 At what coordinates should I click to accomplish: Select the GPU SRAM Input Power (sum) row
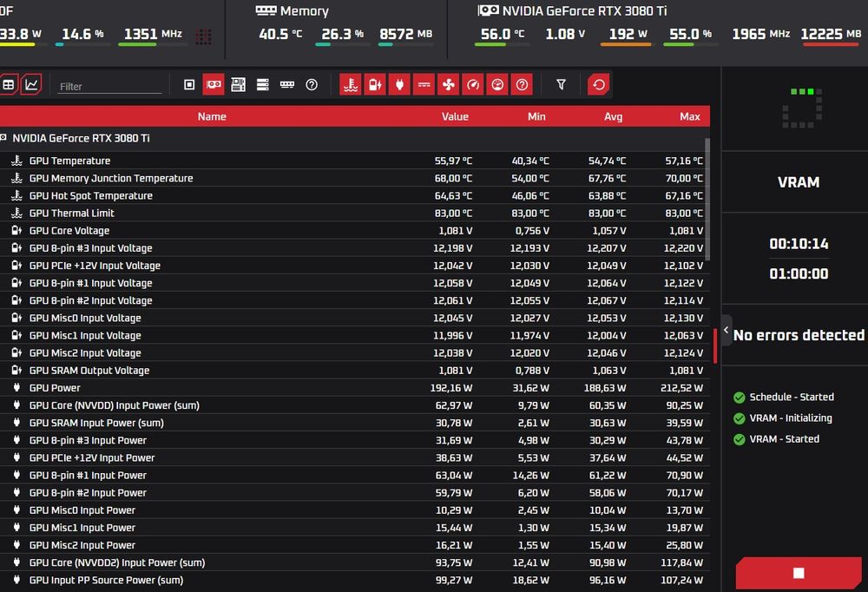coord(354,423)
